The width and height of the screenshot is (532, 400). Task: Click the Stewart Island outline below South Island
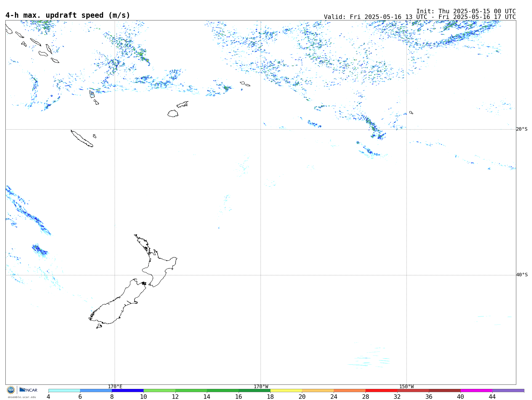99,326
